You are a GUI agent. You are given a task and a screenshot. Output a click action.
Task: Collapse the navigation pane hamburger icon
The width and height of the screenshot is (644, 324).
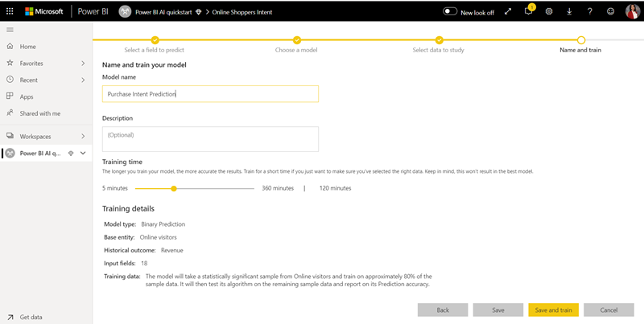pos(10,30)
